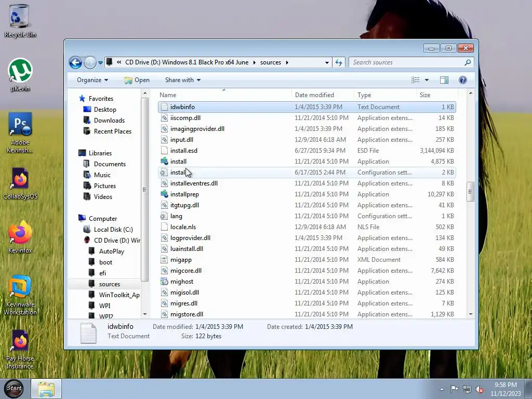Image resolution: width=532 pixels, height=399 pixels.
Task: Select the lang configuration file icon
Action: click(x=164, y=216)
